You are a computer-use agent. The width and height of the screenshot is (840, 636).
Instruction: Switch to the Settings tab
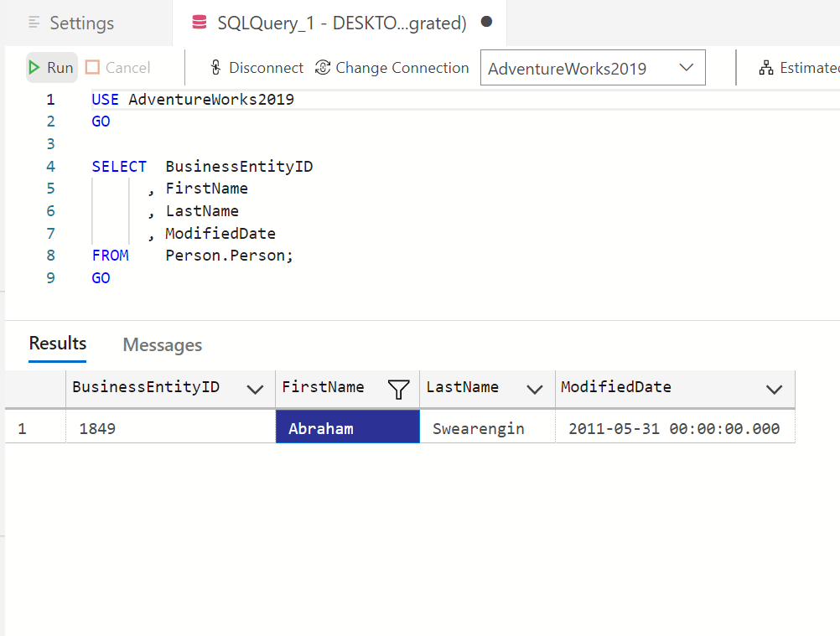point(81,23)
